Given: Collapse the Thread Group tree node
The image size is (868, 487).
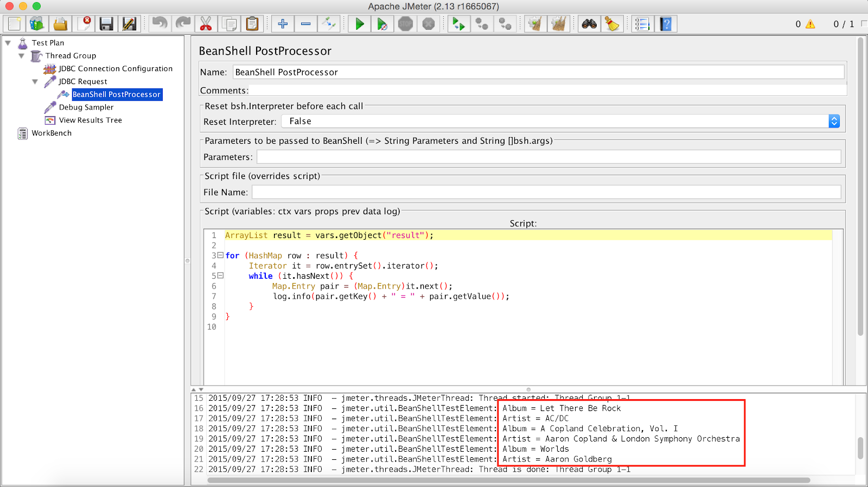Looking at the screenshot, I should 22,56.
